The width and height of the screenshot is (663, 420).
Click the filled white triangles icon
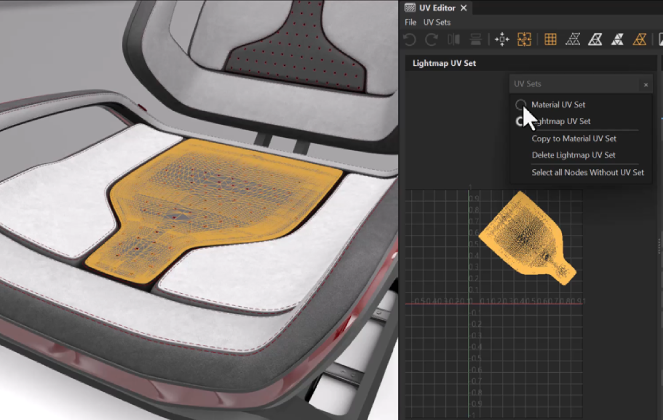[617, 39]
